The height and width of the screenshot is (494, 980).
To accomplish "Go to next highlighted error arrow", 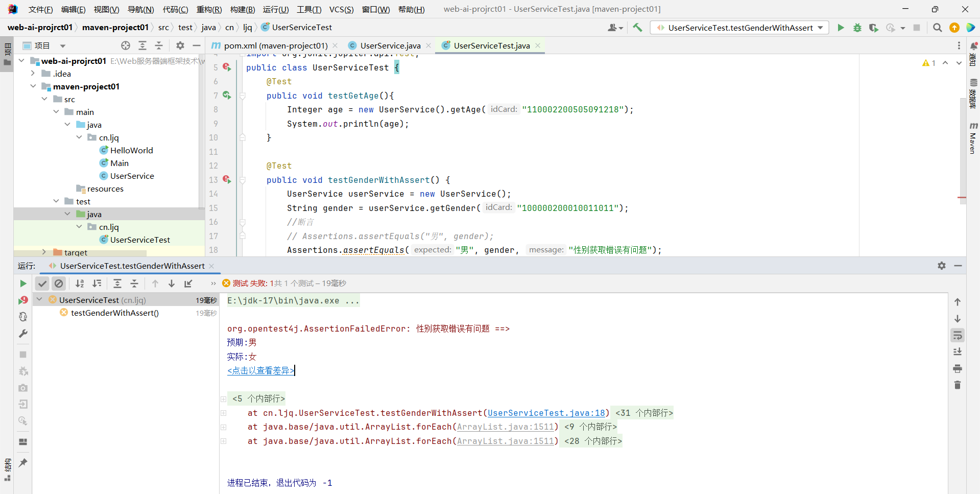I will pos(959,63).
